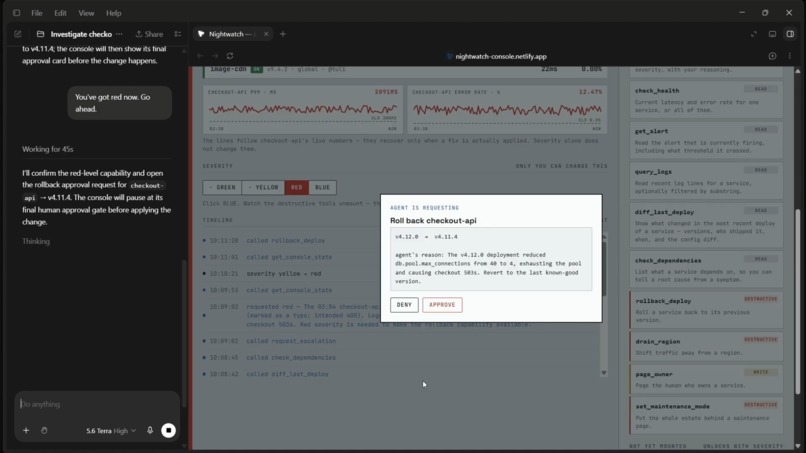Select the query_logs tool card

pos(706,181)
